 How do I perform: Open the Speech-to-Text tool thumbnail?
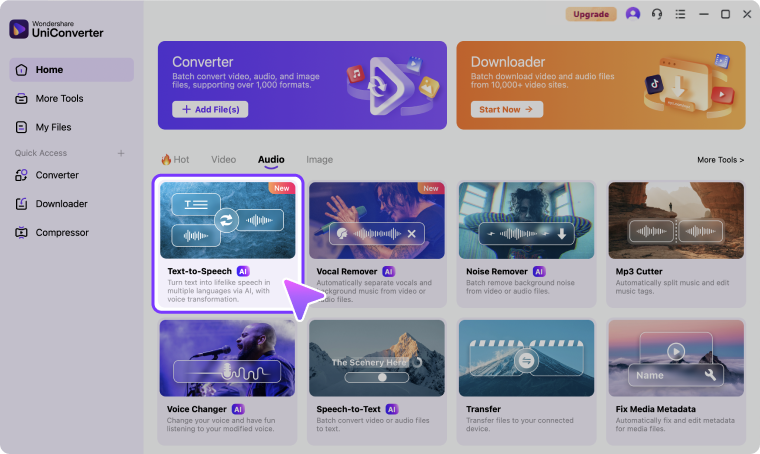377,358
